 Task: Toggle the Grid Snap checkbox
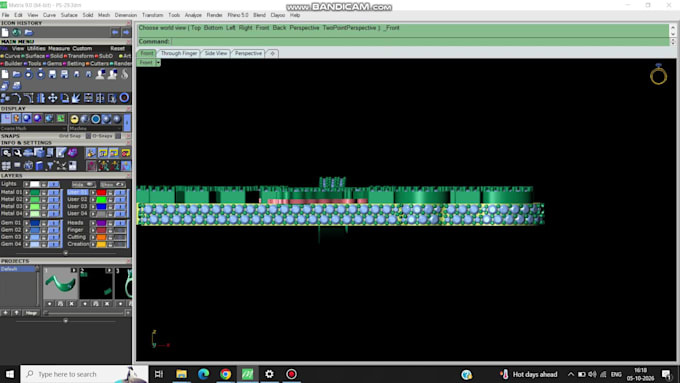(x=88, y=136)
